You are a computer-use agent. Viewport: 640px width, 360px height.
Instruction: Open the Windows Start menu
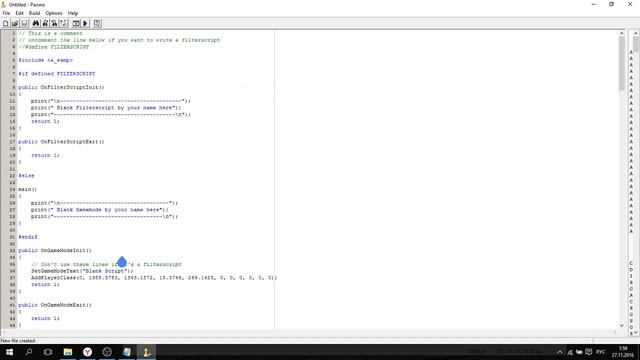point(9,352)
